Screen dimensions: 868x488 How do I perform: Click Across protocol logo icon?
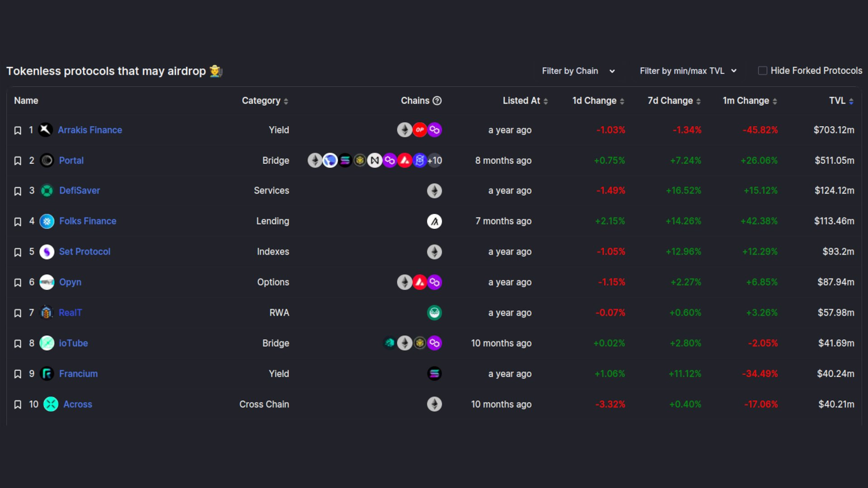(x=51, y=404)
